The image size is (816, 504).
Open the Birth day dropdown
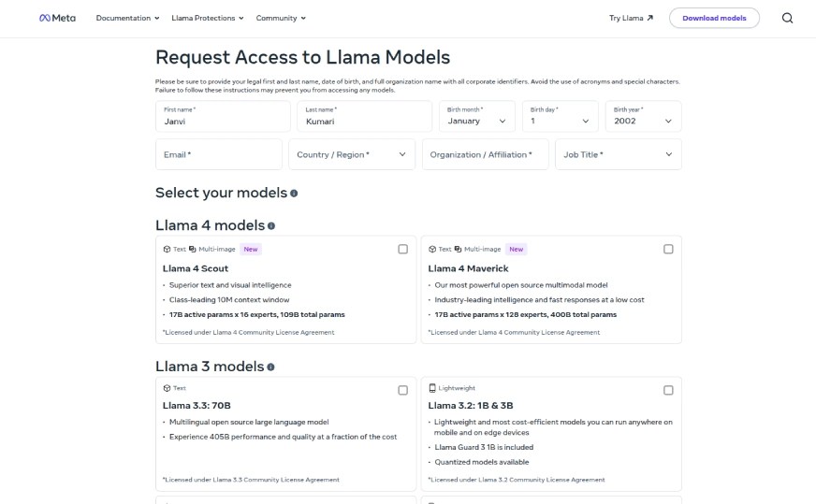tap(560, 116)
